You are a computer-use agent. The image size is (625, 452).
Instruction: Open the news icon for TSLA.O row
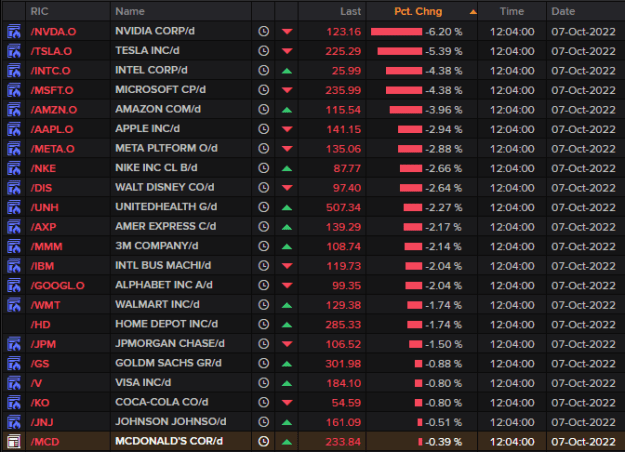point(14,51)
